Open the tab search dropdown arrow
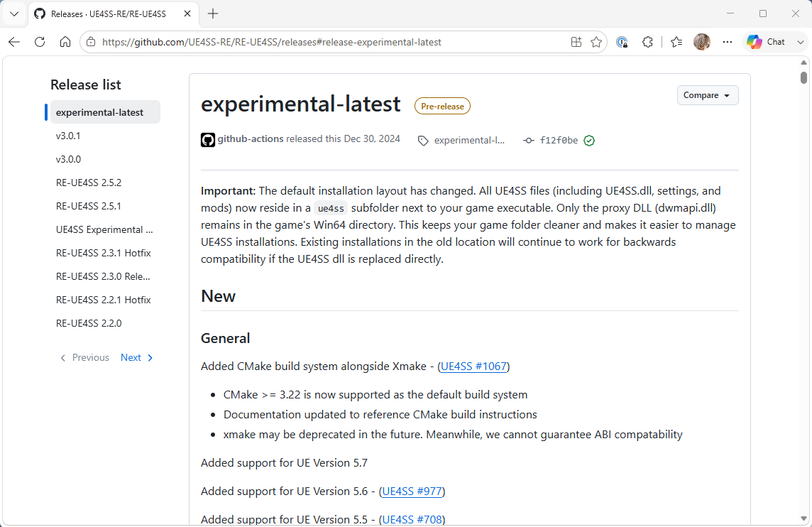Image resolution: width=812 pixels, height=527 pixels. (x=14, y=14)
